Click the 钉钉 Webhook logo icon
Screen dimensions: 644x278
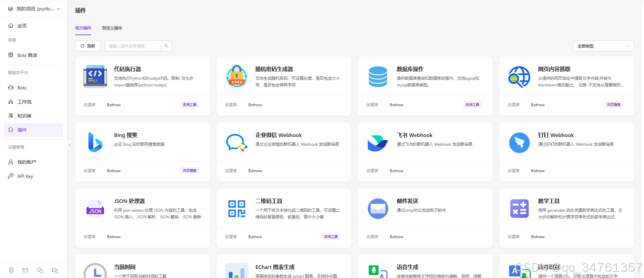[x=519, y=142]
